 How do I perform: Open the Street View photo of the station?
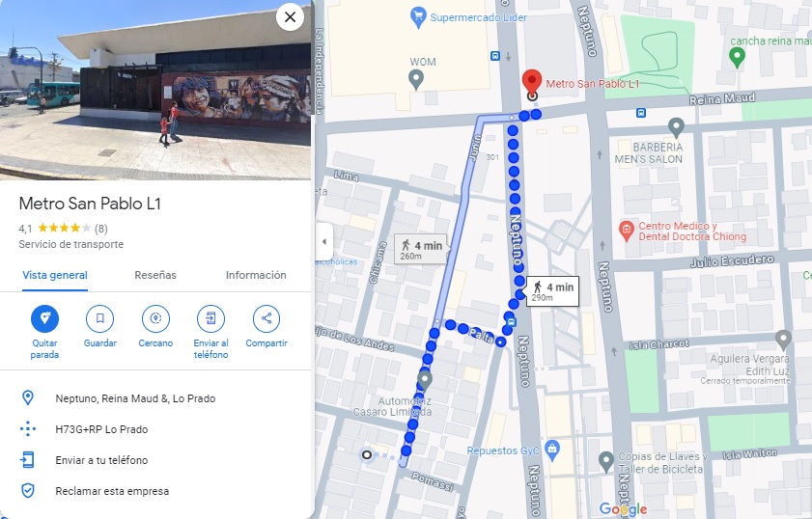(155, 90)
